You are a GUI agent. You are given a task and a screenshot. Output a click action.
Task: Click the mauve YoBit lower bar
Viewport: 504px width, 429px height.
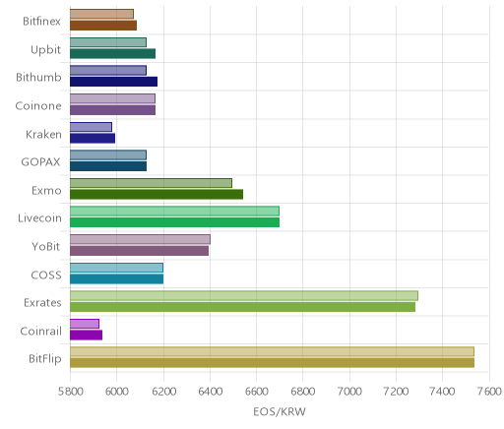coord(139,251)
